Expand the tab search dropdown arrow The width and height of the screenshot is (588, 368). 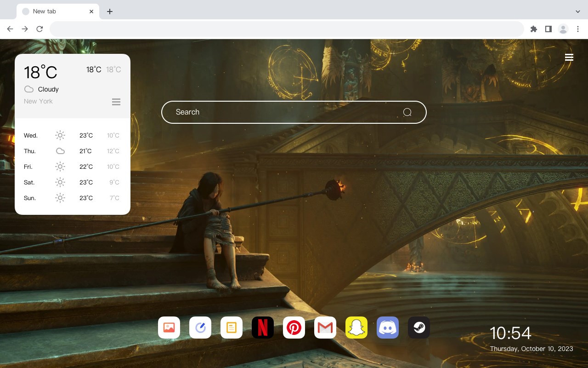coord(578,11)
